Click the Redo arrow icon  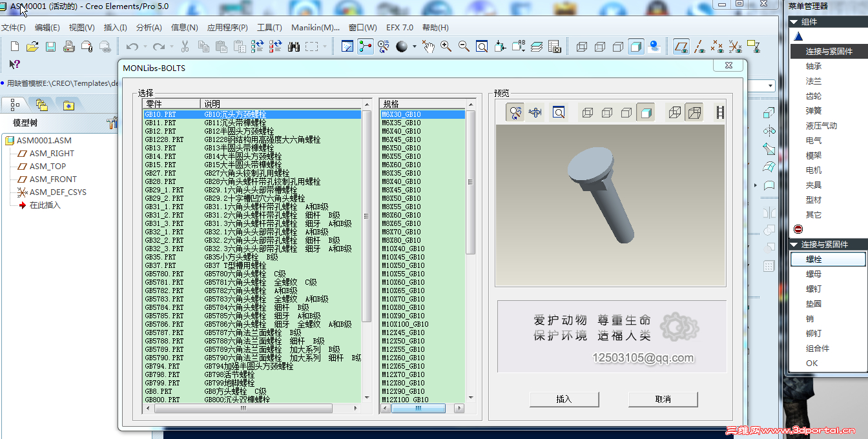click(158, 46)
